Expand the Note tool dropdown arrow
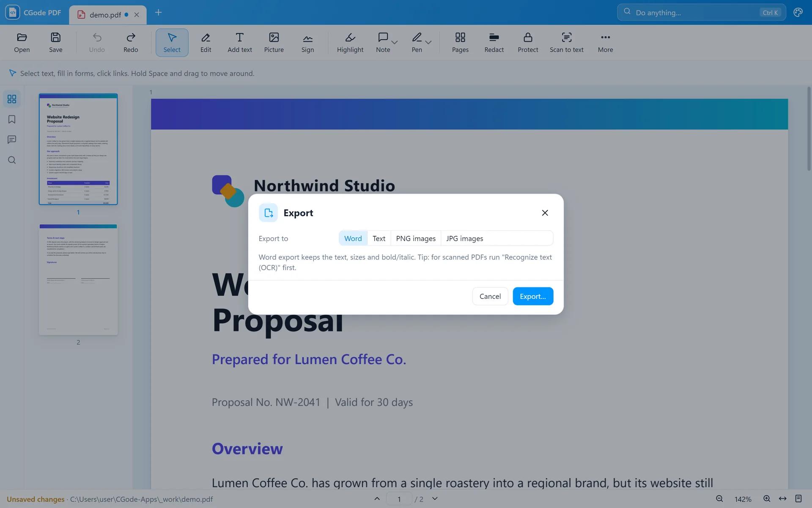The height and width of the screenshot is (508, 812). tap(395, 42)
